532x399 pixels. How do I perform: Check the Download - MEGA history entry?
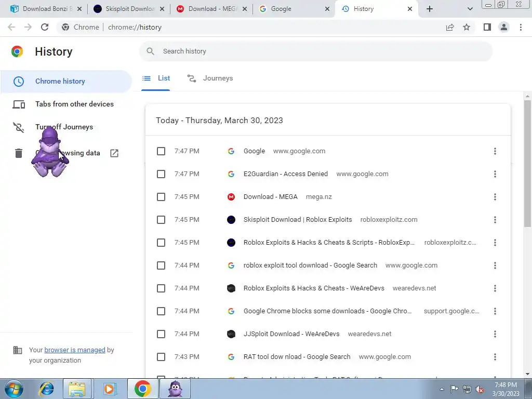click(161, 197)
